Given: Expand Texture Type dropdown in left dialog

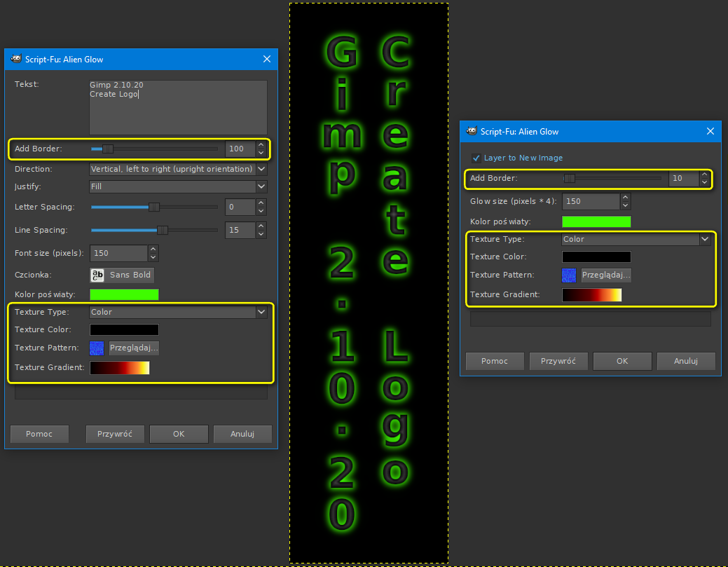Looking at the screenshot, I should tap(178, 312).
